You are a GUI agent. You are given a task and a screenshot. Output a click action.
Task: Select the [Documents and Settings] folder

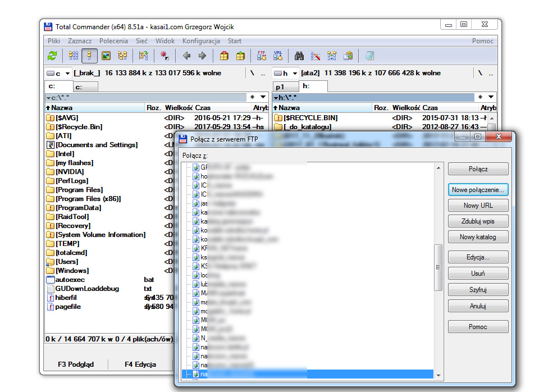click(97, 145)
